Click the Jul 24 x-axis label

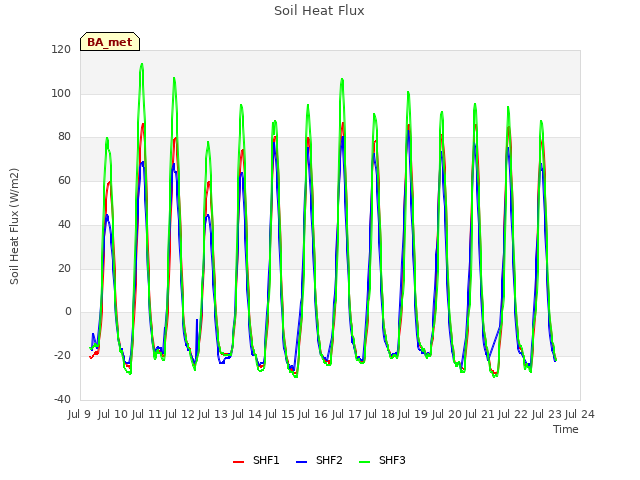579,414
